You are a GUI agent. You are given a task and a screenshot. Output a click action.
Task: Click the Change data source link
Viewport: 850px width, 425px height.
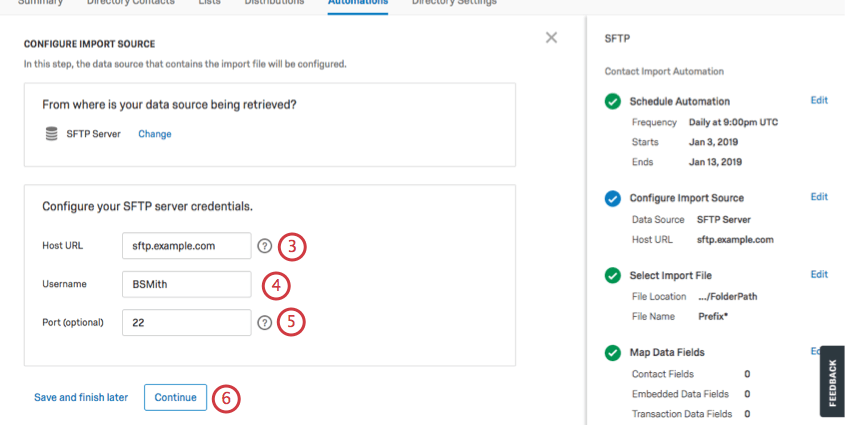(x=155, y=134)
